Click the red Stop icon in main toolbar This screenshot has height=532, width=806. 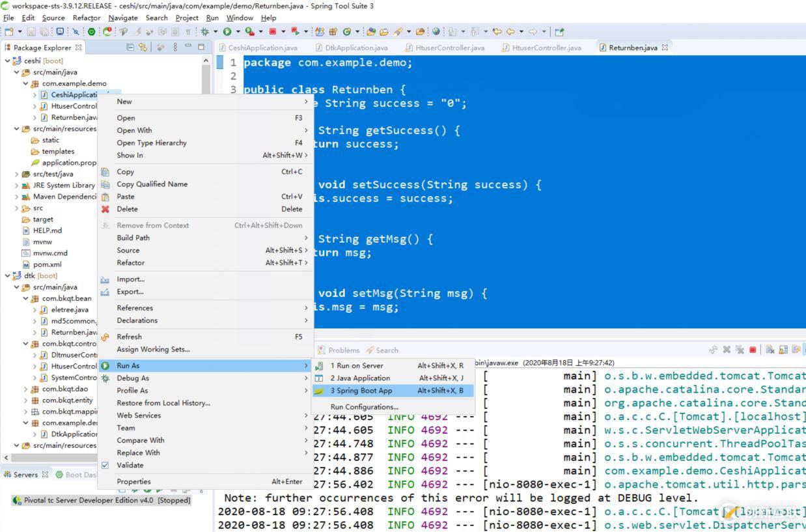coord(273,31)
